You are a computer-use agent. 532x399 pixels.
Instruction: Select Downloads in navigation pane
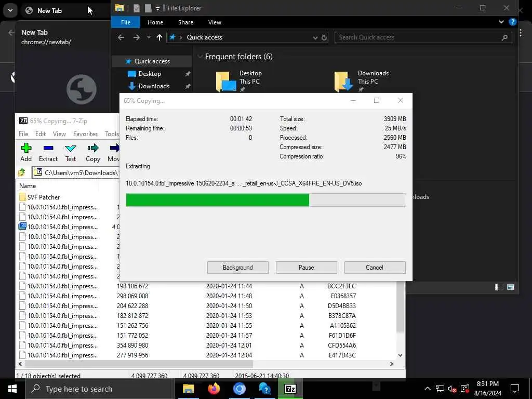154,86
